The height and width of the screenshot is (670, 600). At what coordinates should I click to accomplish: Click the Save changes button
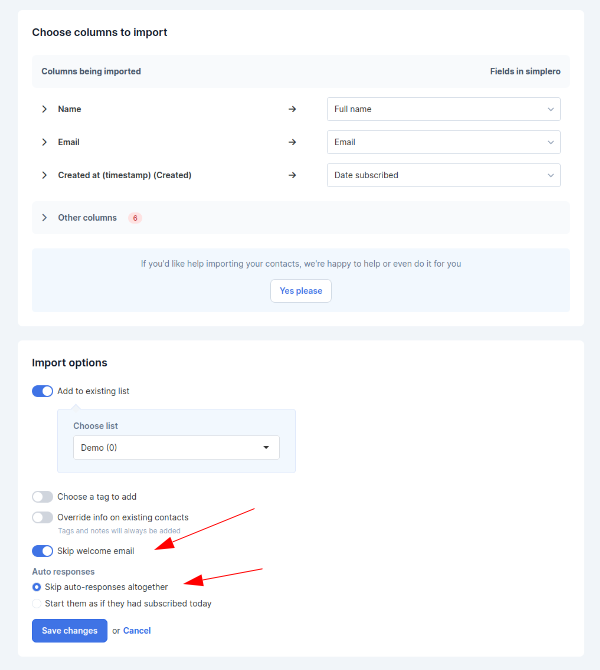click(x=70, y=631)
